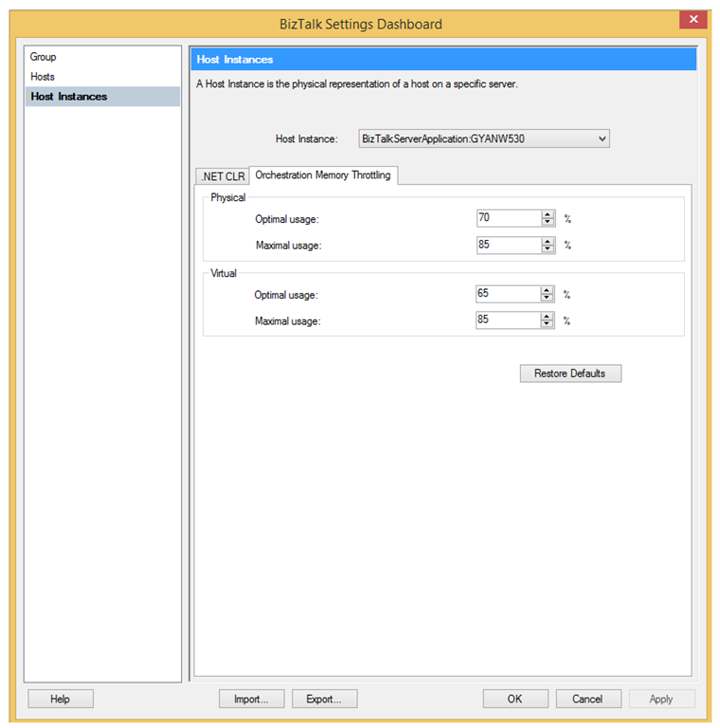
Task: Switch to Orchestration Memory Throttling tab
Action: pyautogui.click(x=323, y=175)
